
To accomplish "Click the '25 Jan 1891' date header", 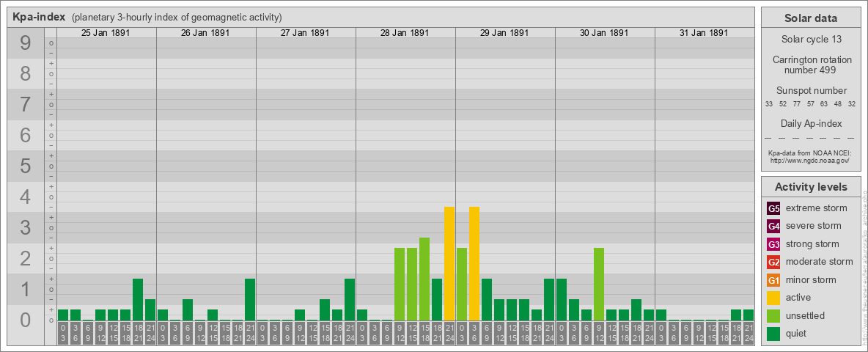I will [106, 33].
